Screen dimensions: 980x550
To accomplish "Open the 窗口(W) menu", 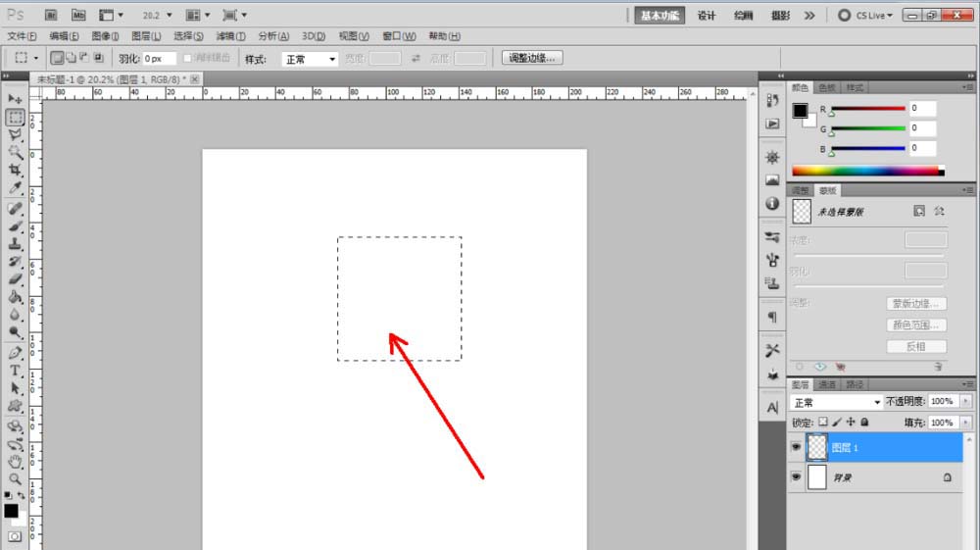I will tap(399, 36).
